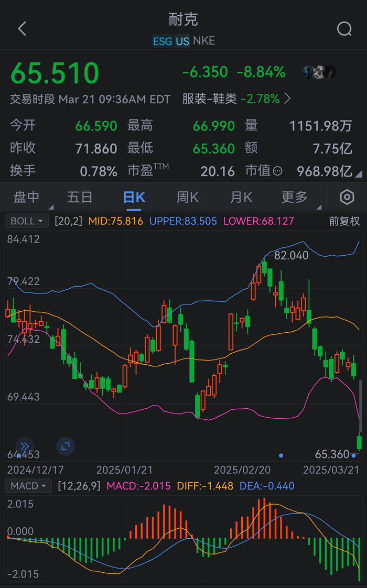Tap the MACD [12,26,9] parameters
The height and width of the screenshot is (588, 367).
pyautogui.click(x=79, y=486)
